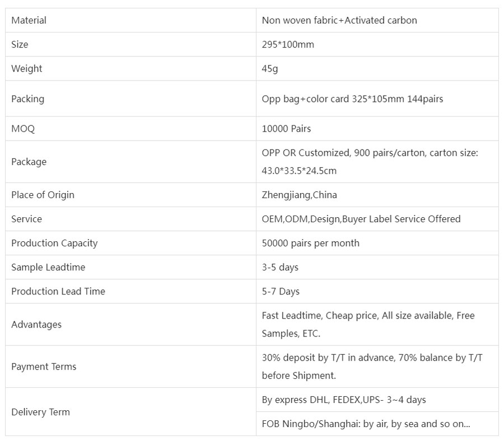Select 50000 pairs per month value
This screenshot has width=504, height=445.
[310, 243]
